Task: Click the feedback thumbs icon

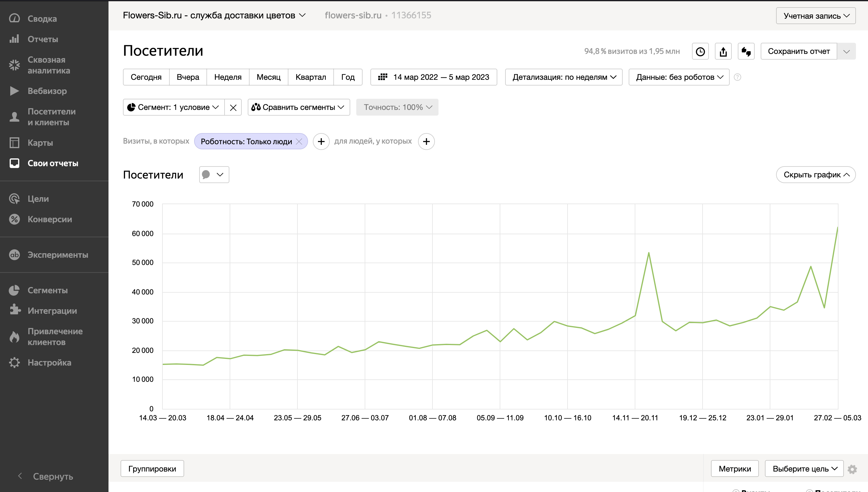Action: 746,51
